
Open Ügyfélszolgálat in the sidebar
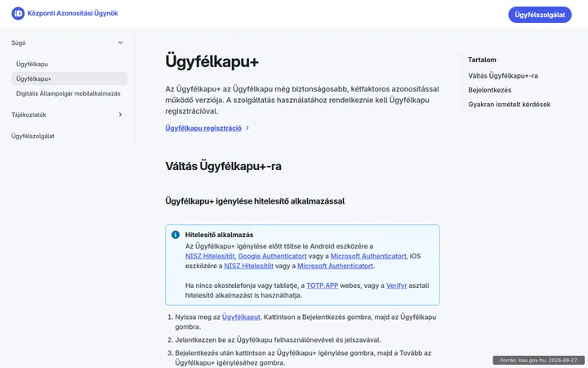point(33,136)
